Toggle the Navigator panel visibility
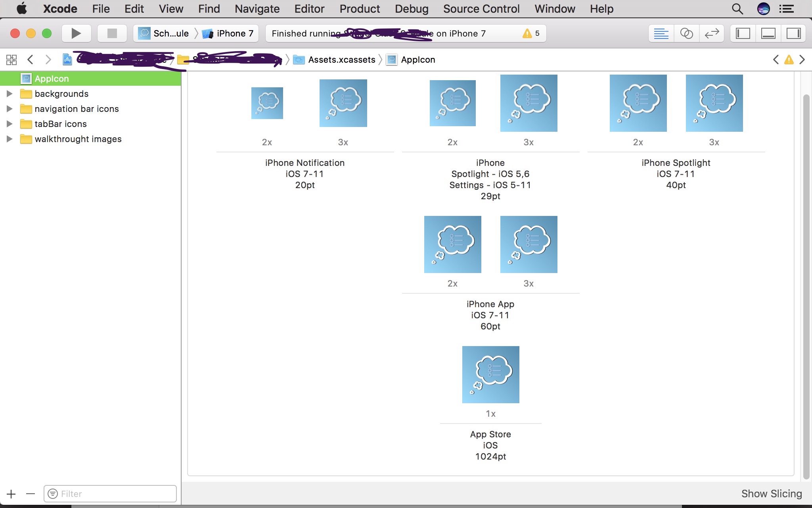Viewport: 812px width, 508px height. point(743,33)
